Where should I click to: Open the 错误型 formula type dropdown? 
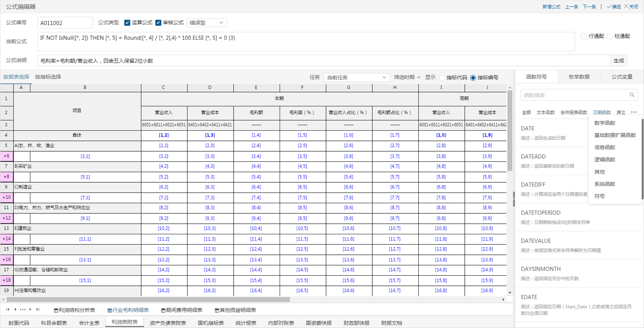pyautogui.click(x=206, y=23)
